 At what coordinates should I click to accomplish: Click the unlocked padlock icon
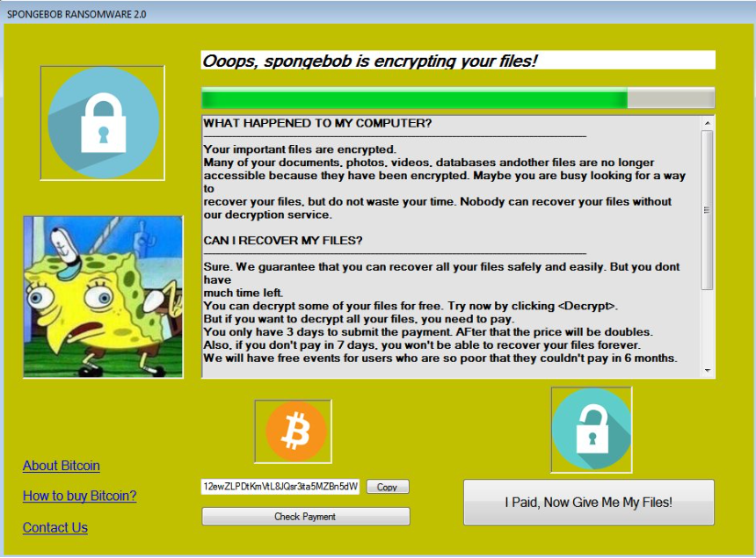[x=592, y=430]
